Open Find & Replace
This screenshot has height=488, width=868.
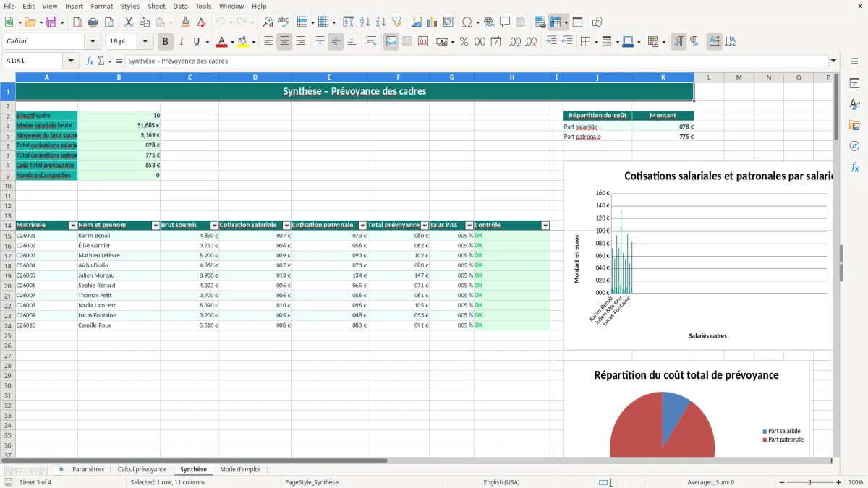268,22
